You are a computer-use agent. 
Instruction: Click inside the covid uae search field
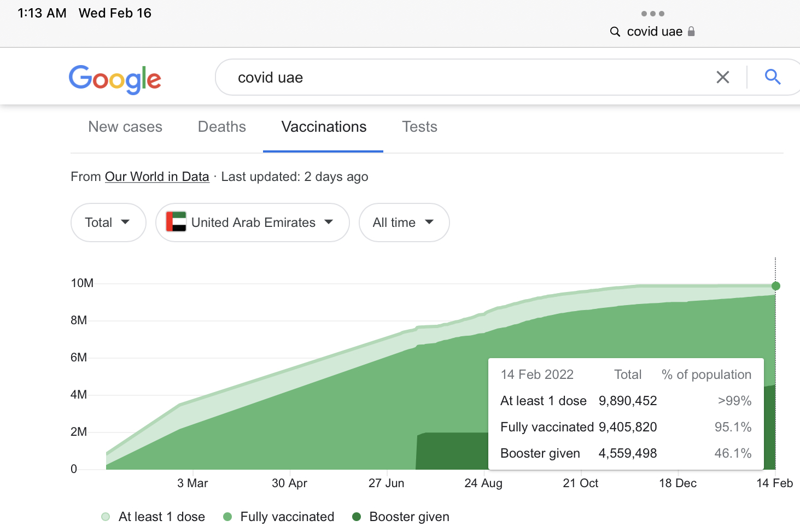(465, 78)
